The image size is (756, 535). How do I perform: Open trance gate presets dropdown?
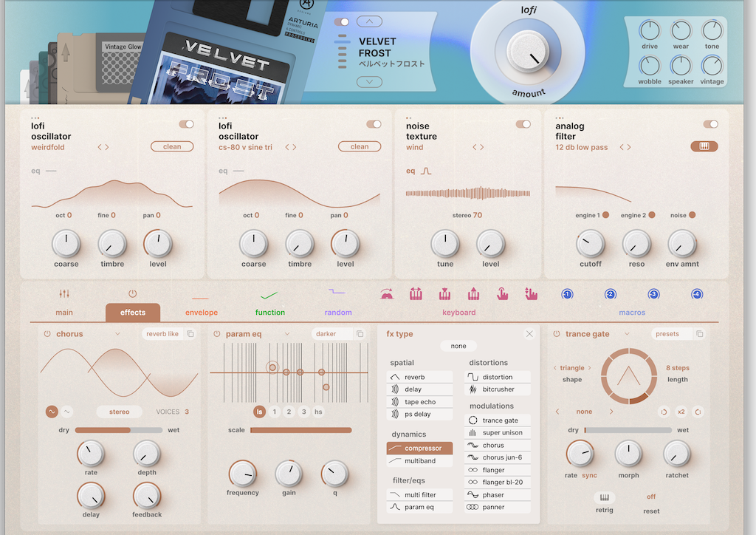671,334
